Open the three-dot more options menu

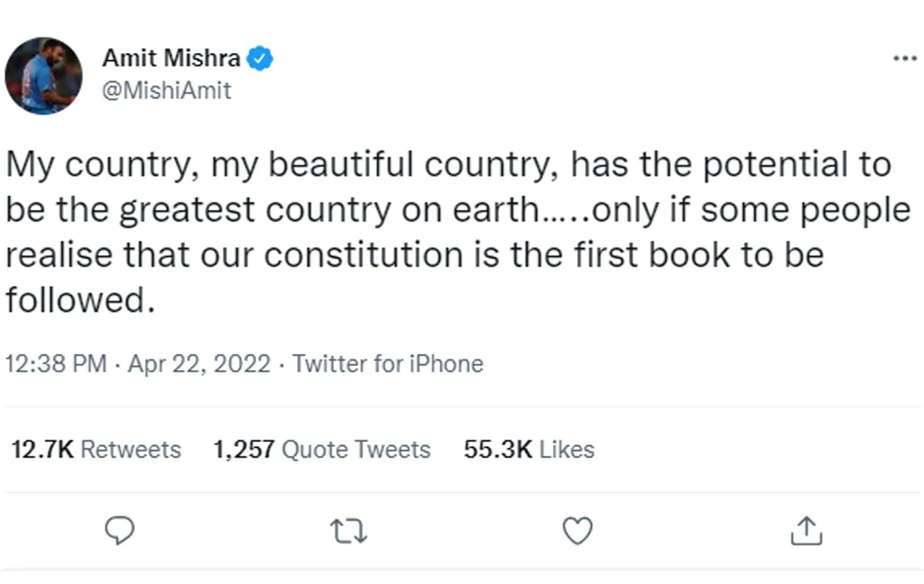coord(905,59)
